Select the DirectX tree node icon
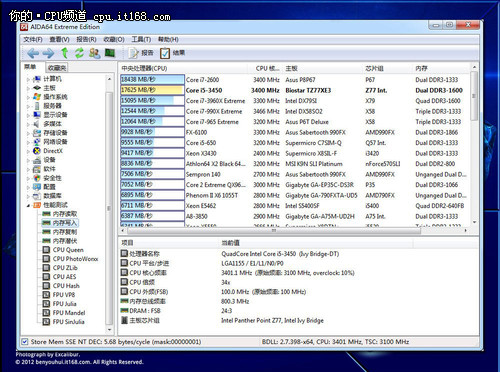 coord(37,151)
